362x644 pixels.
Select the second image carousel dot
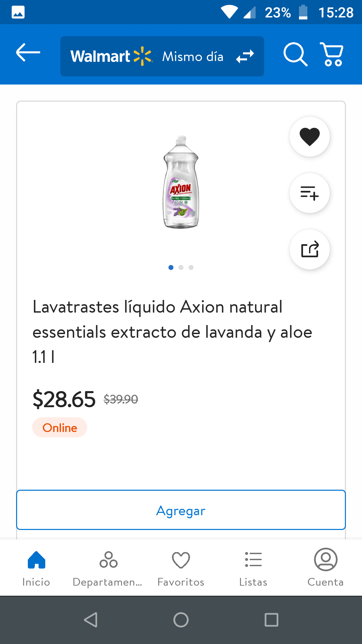click(181, 267)
